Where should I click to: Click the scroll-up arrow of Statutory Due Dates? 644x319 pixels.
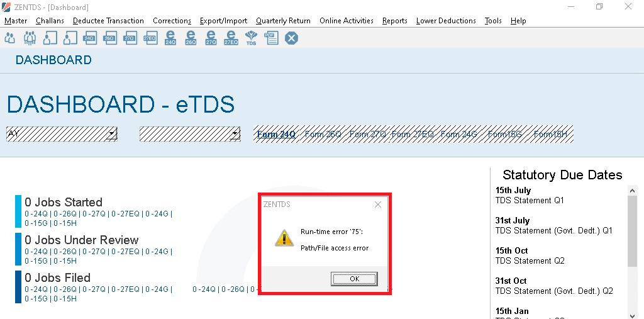[x=633, y=190]
